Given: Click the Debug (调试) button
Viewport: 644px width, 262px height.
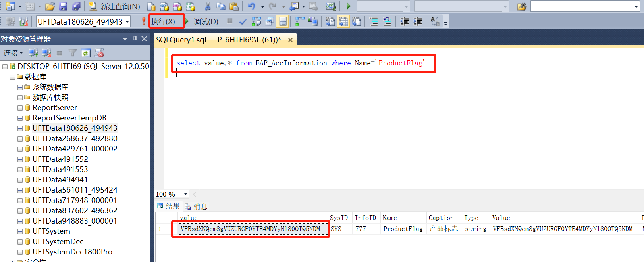Looking at the screenshot, I should (x=205, y=22).
